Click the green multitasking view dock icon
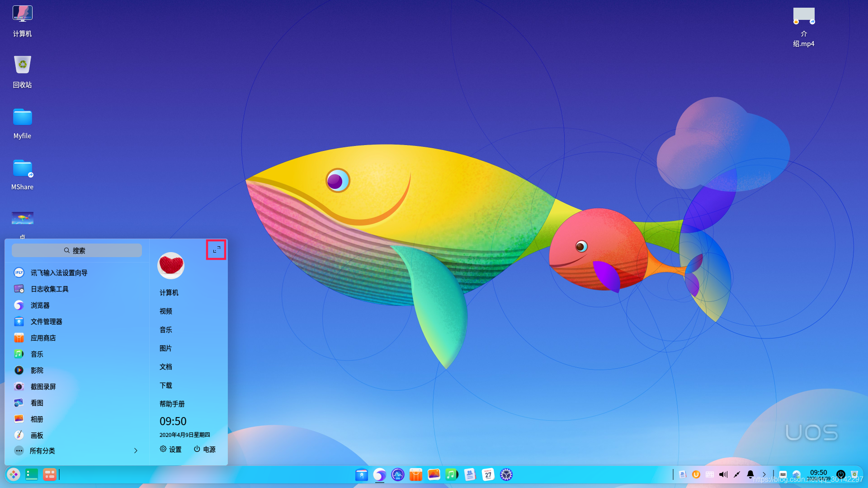Viewport: 868px width, 488px height. [x=32, y=474]
